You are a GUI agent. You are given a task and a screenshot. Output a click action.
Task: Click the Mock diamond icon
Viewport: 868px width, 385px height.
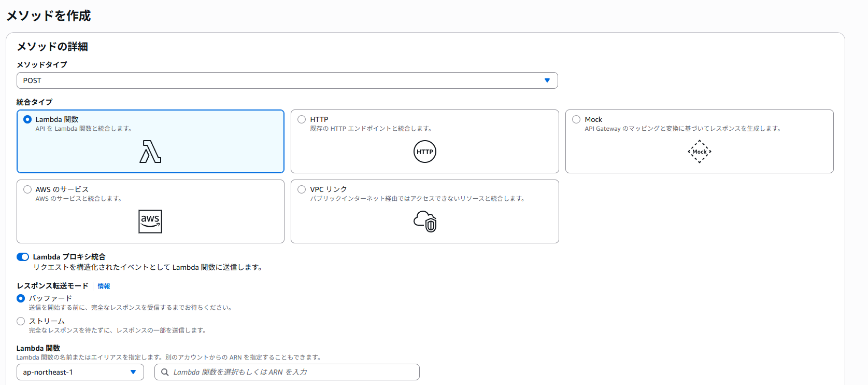coord(700,152)
